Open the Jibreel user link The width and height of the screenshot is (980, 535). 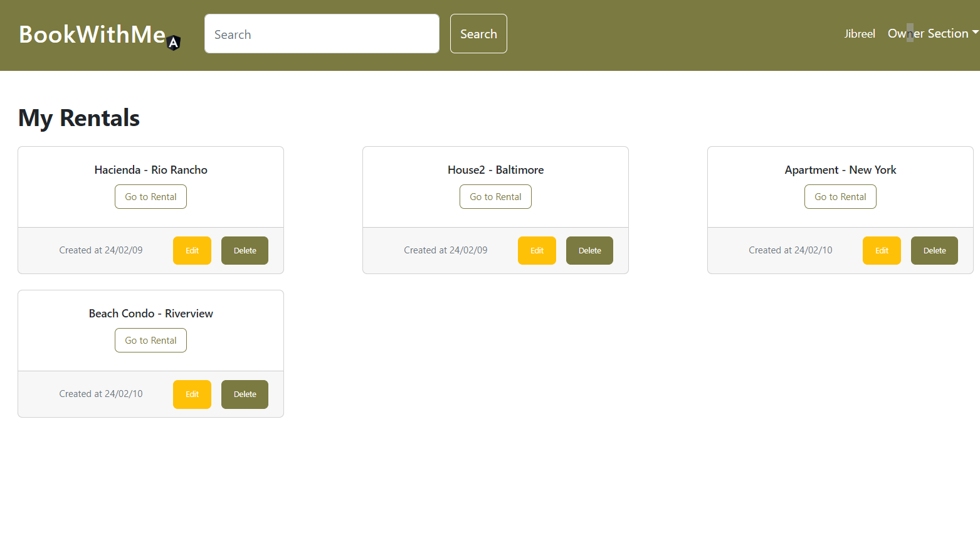pos(859,34)
